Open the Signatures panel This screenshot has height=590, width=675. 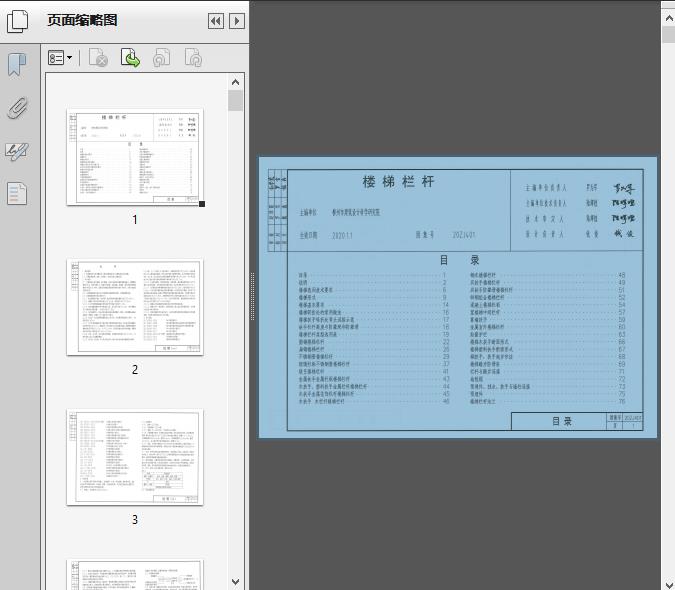(x=17, y=151)
